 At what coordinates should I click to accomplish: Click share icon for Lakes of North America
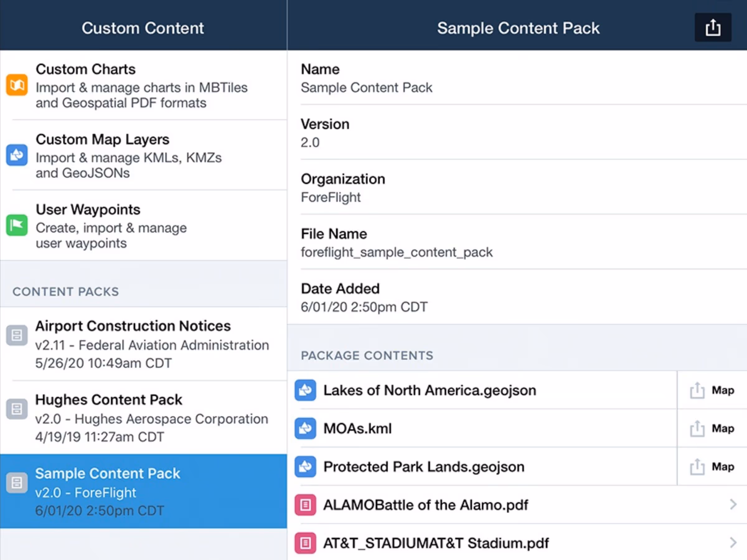(x=697, y=390)
